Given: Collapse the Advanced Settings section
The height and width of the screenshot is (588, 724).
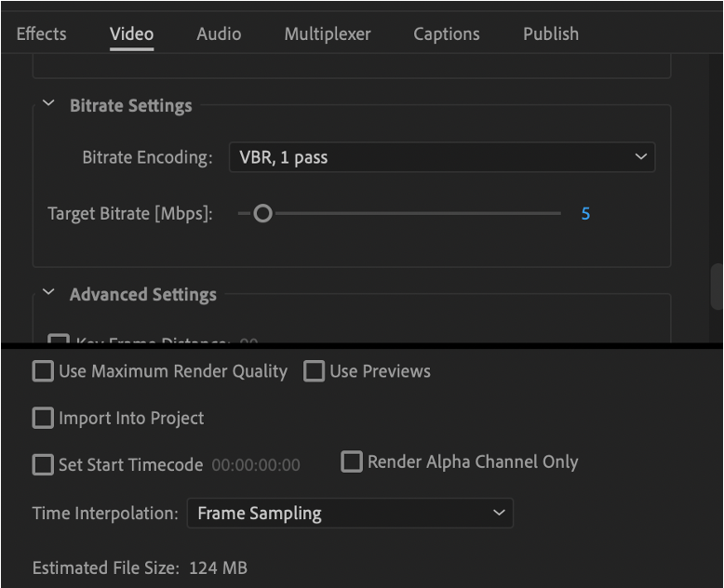Looking at the screenshot, I should 49,294.
